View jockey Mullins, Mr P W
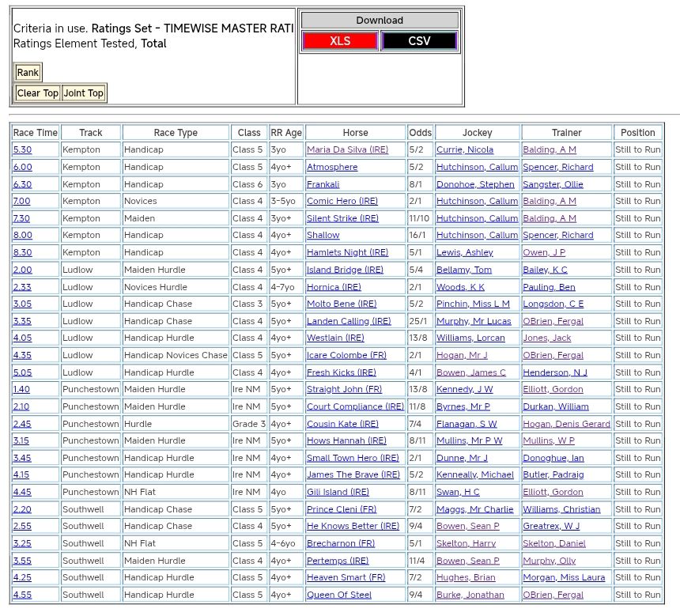Screen dimensions: 680x616 coord(469,440)
